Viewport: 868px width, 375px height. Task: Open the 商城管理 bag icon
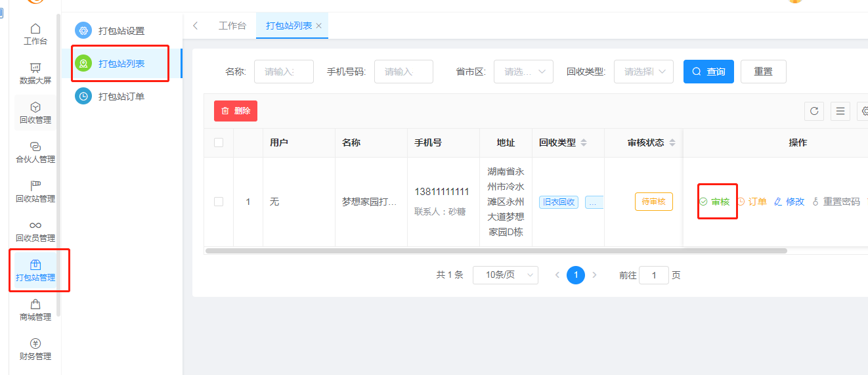tap(35, 304)
